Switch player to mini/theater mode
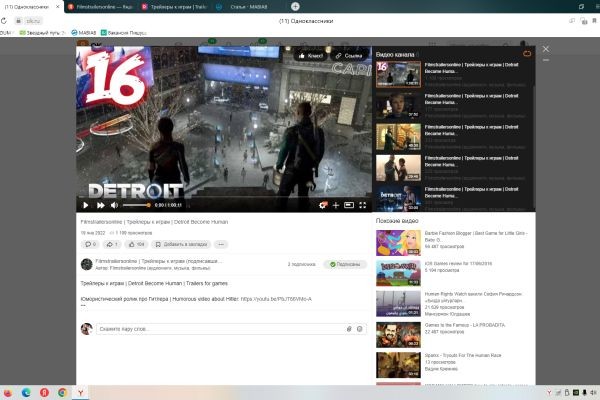Viewport: 600px width, 400px height. (349, 206)
